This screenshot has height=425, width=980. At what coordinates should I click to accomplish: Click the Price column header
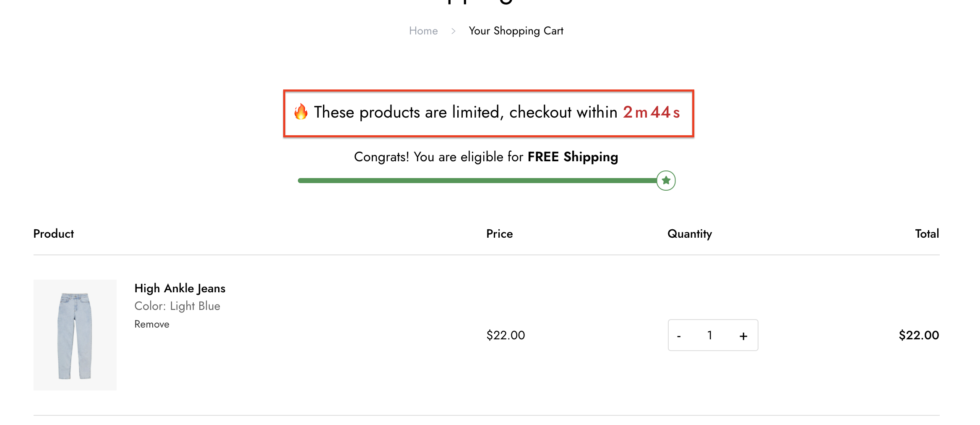coord(500,233)
